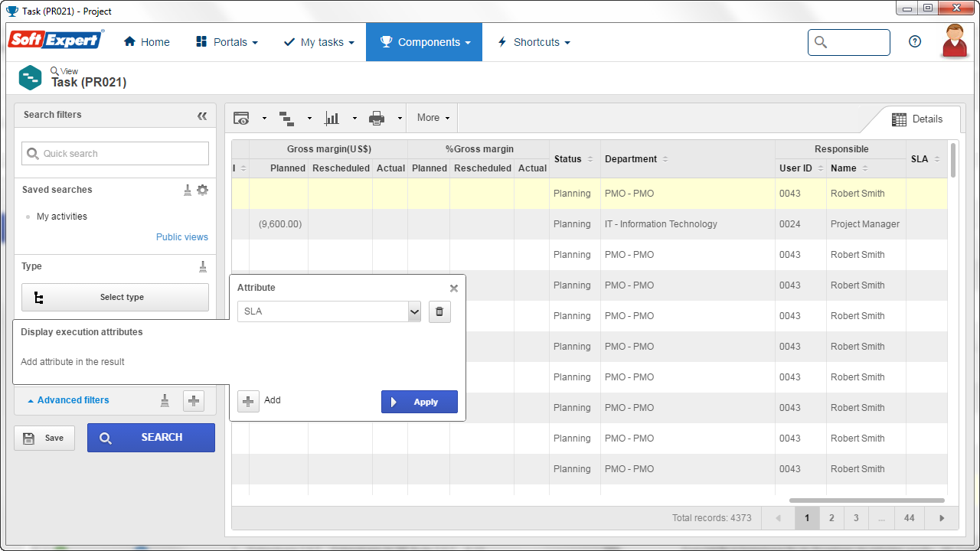
Task: Click the Select type button
Action: [x=115, y=297]
